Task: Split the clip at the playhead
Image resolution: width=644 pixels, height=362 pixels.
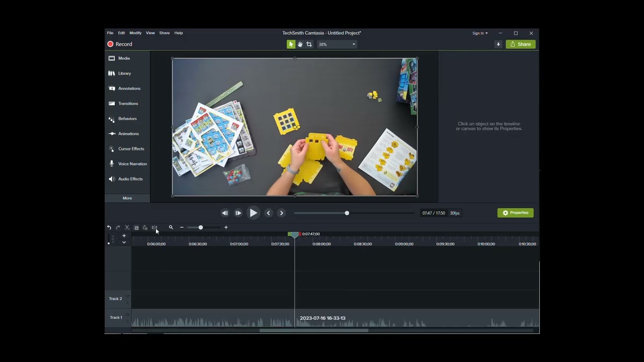Action: (154, 228)
